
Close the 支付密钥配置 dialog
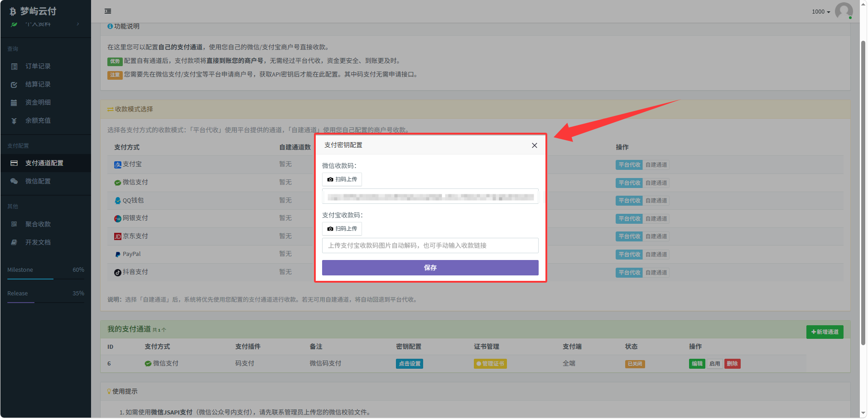point(535,145)
